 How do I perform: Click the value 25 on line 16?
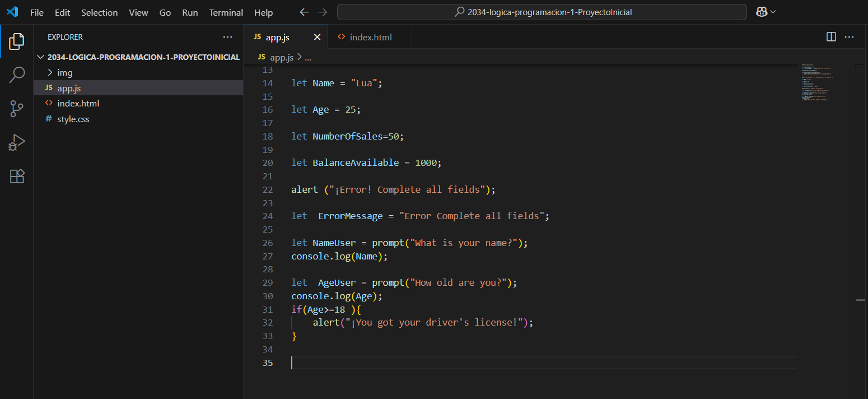[x=351, y=109]
